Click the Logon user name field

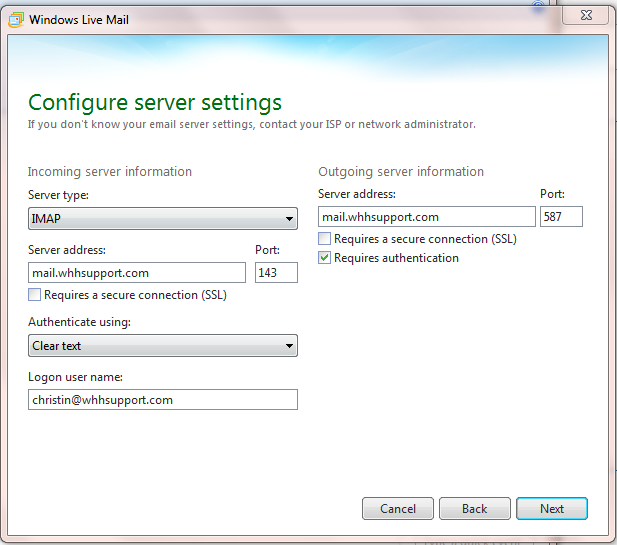coord(162,399)
